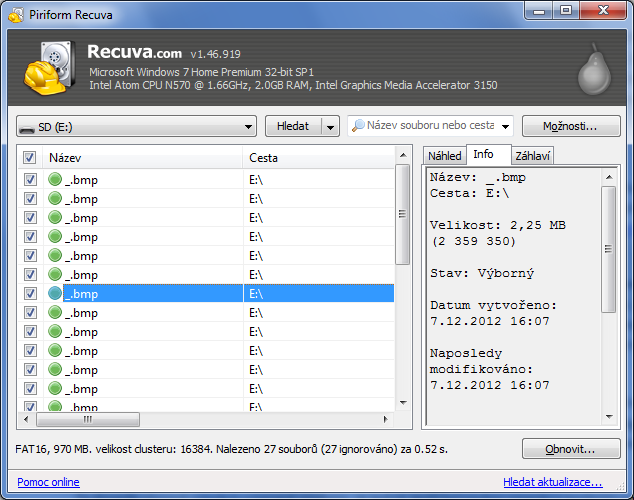Click the 'Velikost: 2,25 MB' text in Info

coord(498,225)
